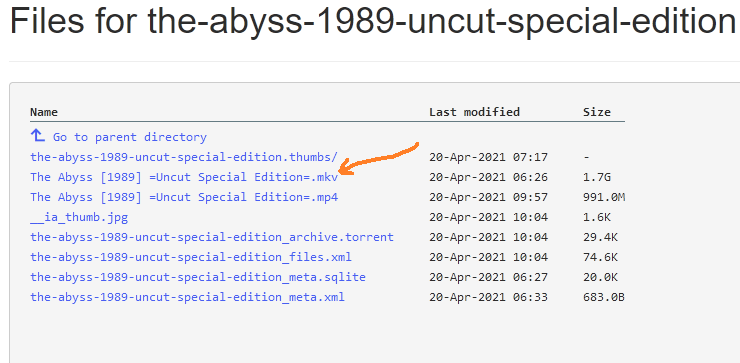Click the parent directory up-arrow icon
The image size is (740, 363).
(x=37, y=136)
